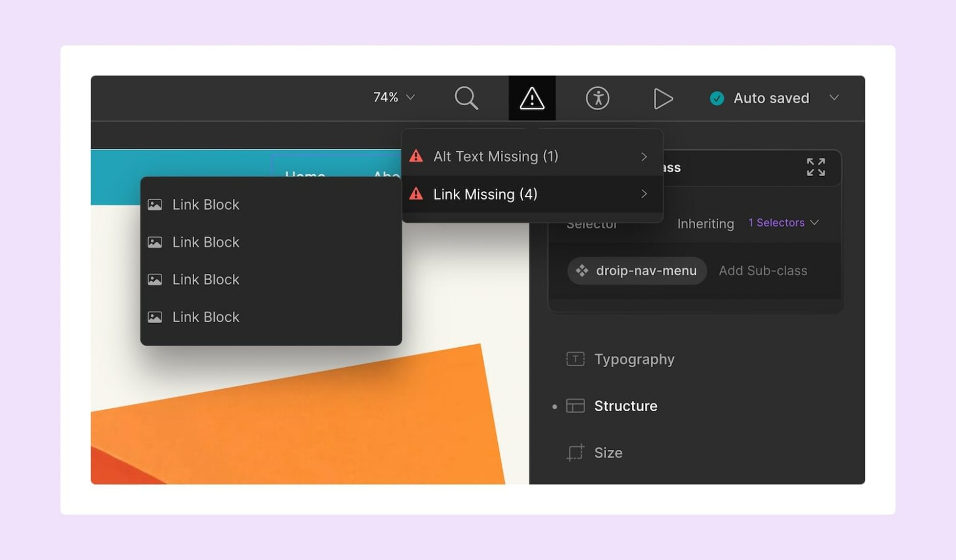Select the droip-nav-menu class pill

click(x=636, y=271)
